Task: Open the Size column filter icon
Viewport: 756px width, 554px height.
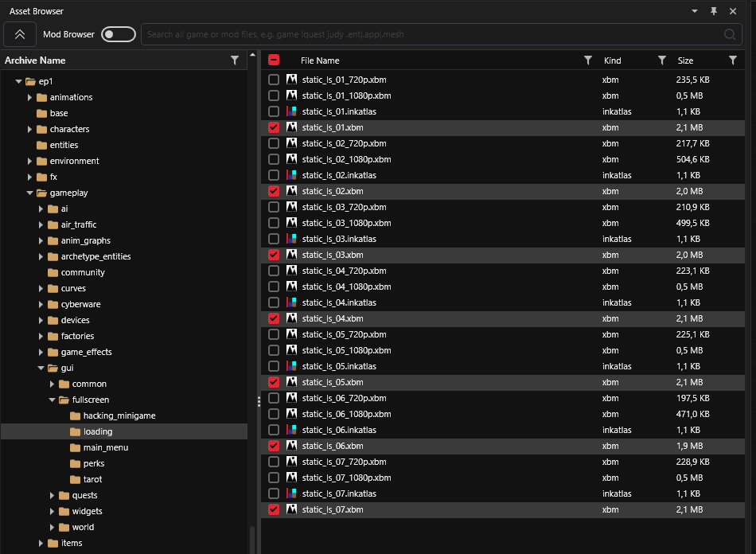Action: pos(733,60)
